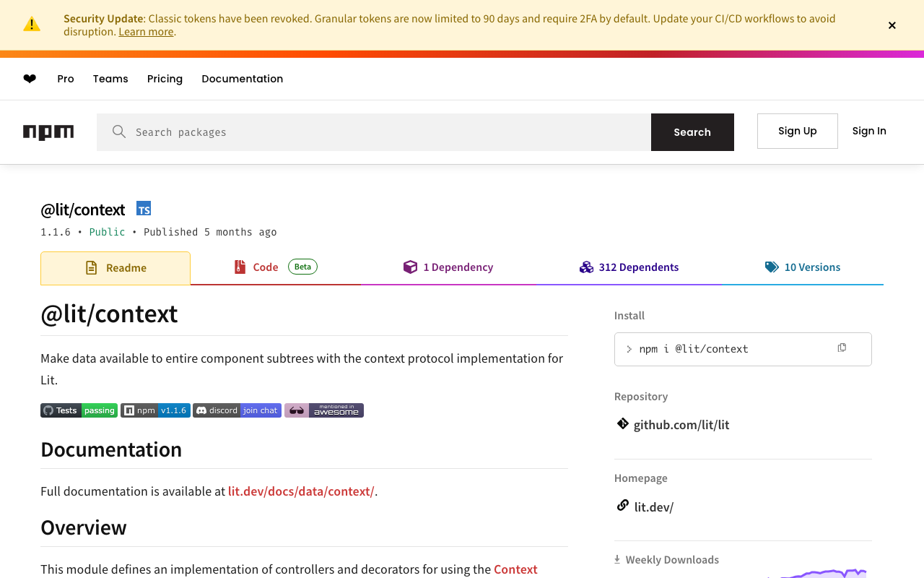924x578 pixels.
Task: Click the npm v1.1.6 badge
Action: tap(155, 410)
